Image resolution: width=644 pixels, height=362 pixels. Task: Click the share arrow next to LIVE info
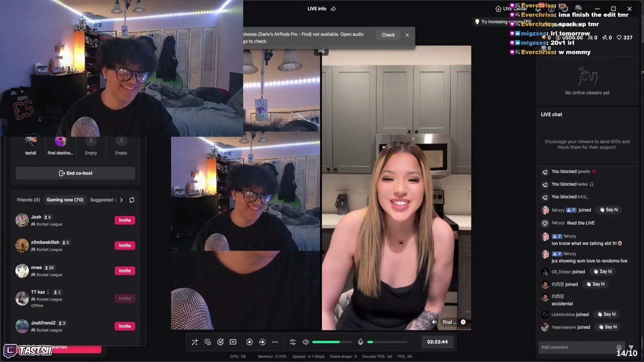[x=333, y=9]
